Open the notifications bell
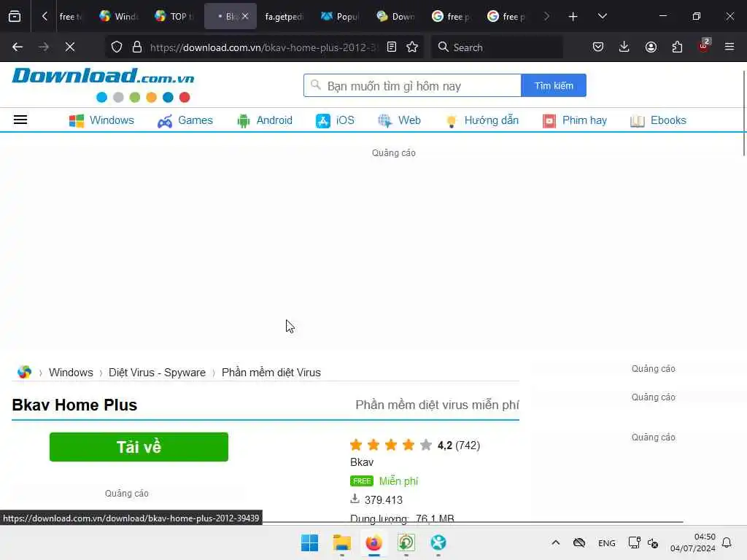The width and height of the screenshot is (747, 560). [727, 542]
